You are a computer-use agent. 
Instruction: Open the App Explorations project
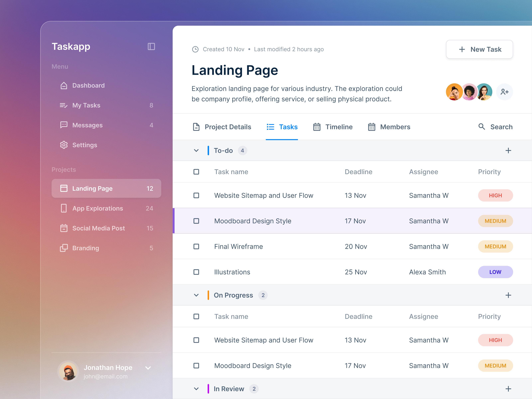[x=106, y=208]
